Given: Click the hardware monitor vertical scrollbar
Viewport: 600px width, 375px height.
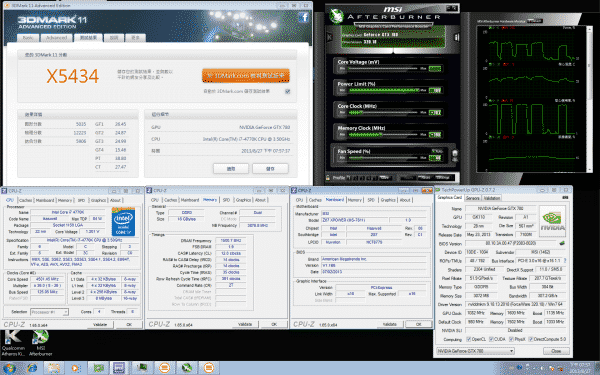Looking at the screenshot, I should click(589, 98).
